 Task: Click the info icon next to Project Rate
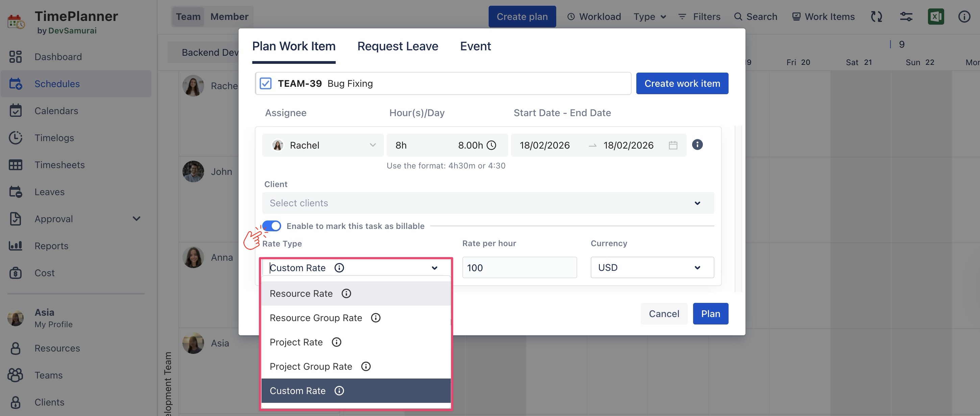(x=336, y=342)
